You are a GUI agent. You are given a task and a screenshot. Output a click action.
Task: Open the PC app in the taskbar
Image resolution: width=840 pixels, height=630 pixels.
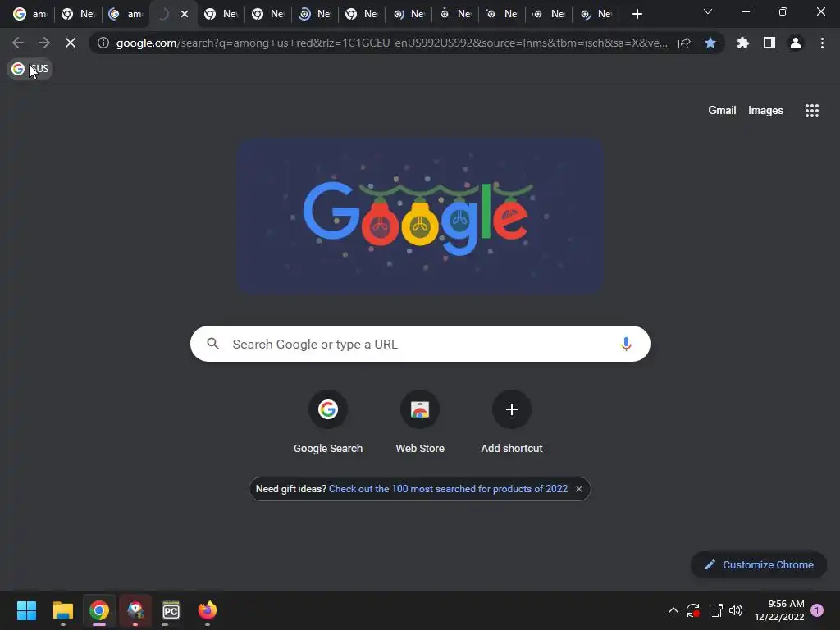(x=171, y=610)
